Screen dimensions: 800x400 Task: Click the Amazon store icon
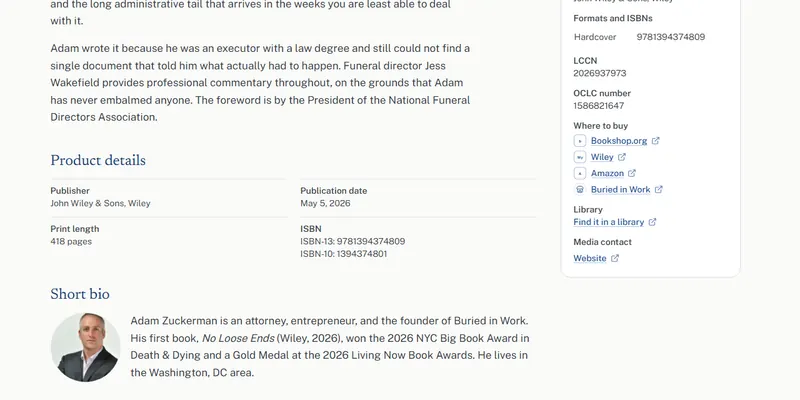[580, 173]
